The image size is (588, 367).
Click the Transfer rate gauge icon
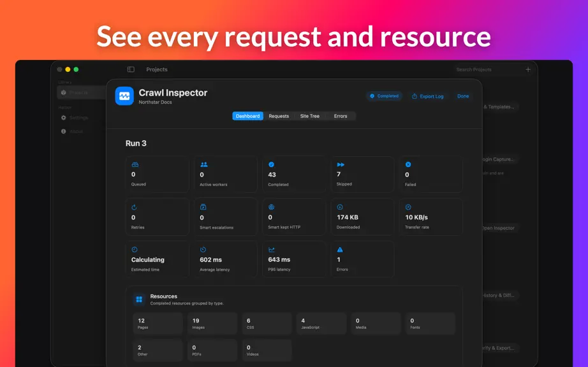(x=408, y=207)
